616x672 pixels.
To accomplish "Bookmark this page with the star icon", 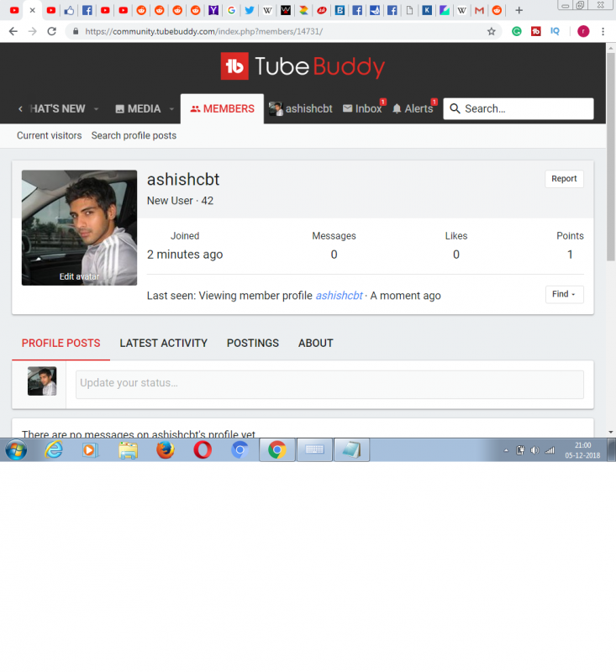I will [x=492, y=31].
